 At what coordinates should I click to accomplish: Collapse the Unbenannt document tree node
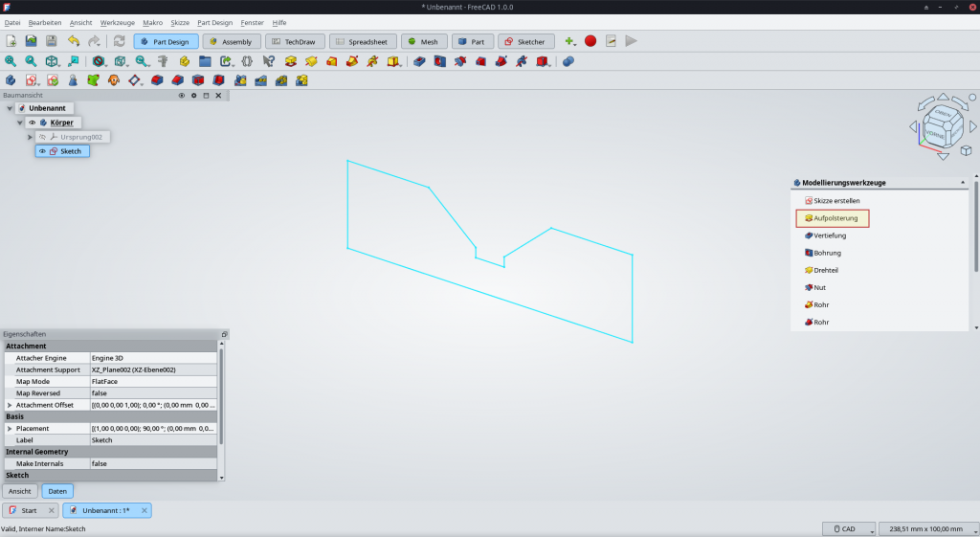click(x=10, y=108)
